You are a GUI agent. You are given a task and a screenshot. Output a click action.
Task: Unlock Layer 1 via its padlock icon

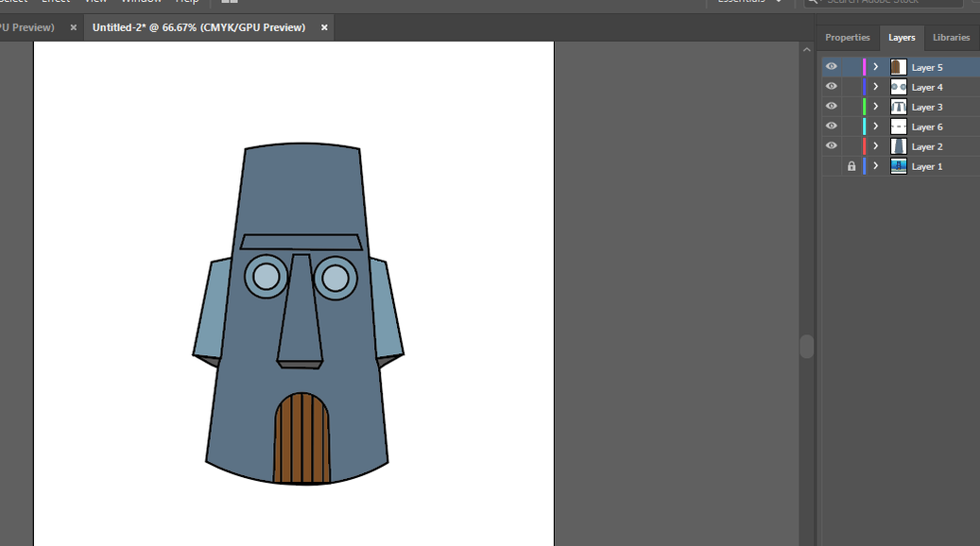click(851, 166)
